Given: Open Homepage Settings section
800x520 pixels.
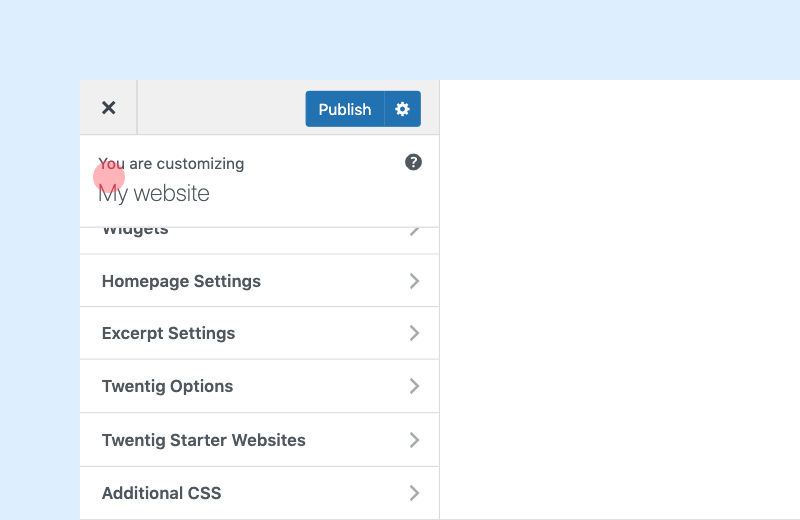Looking at the screenshot, I should (260, 281).
